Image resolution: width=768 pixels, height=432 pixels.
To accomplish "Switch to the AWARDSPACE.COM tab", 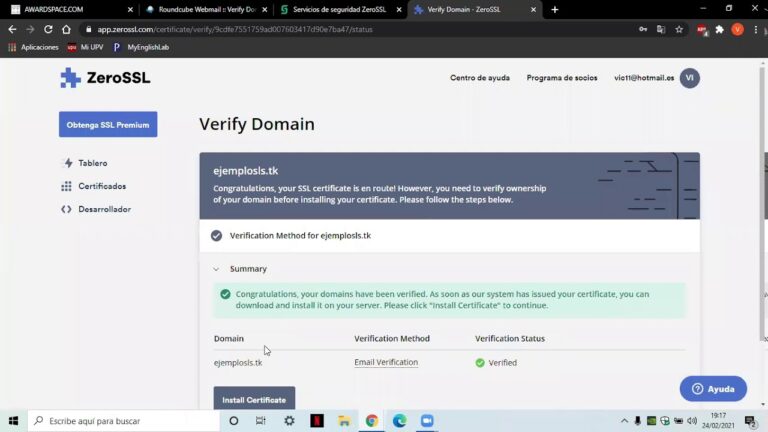I will (x=69, y=9).
